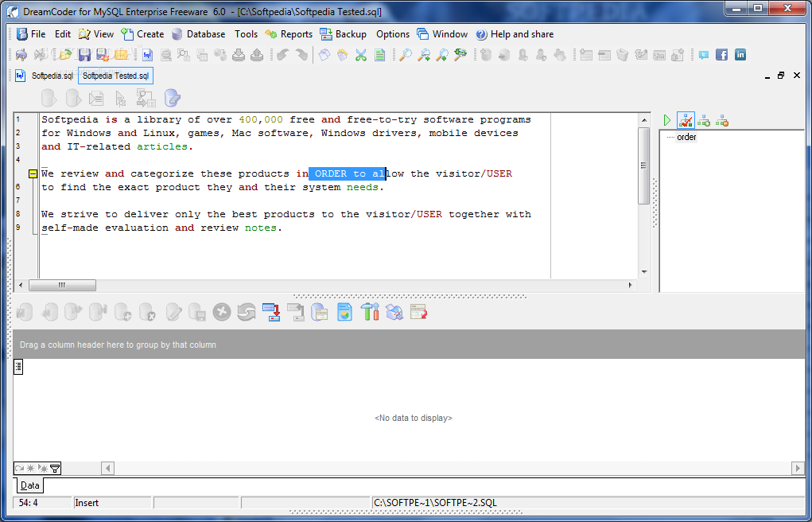Click the 'Insert' mode status bar entry

[87, 503]
